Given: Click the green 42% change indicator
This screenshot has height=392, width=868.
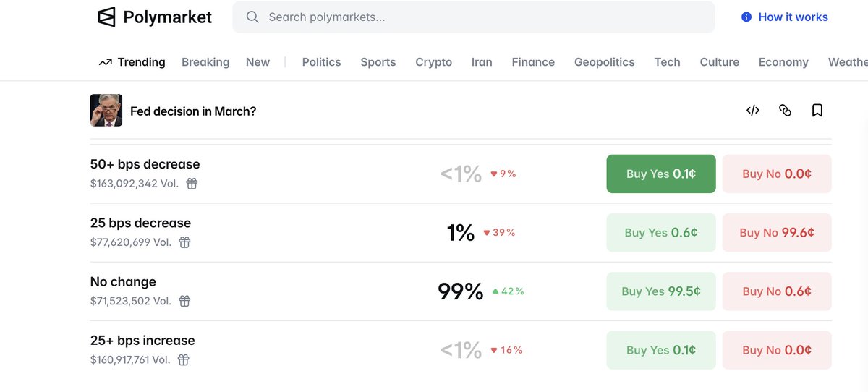Looking at the screenshot, I should pyautogui.click(x=508, y=291).
